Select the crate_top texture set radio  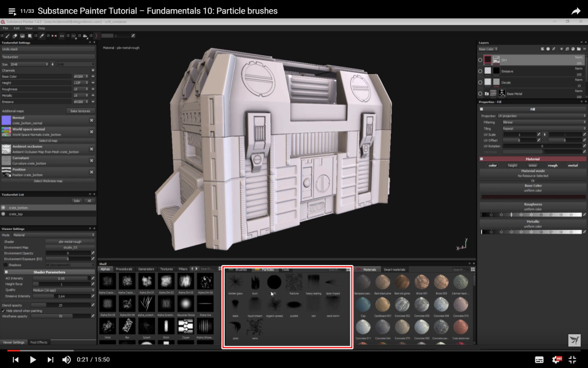4,214
